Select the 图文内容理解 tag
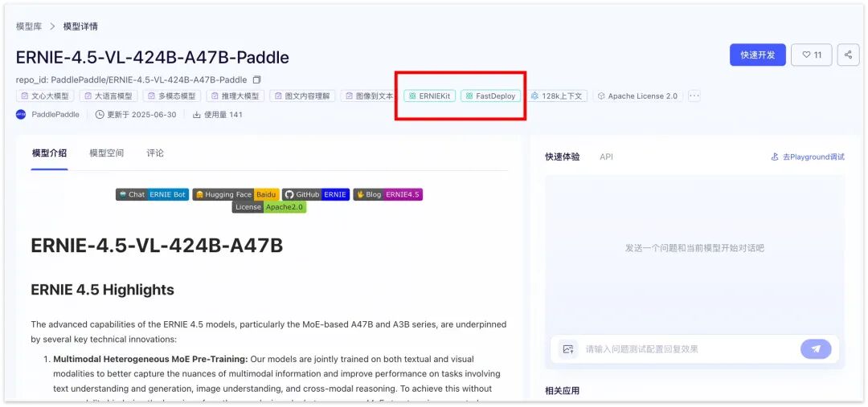Image resolution: width=868 pixels, height=407 pixels. 303,96
